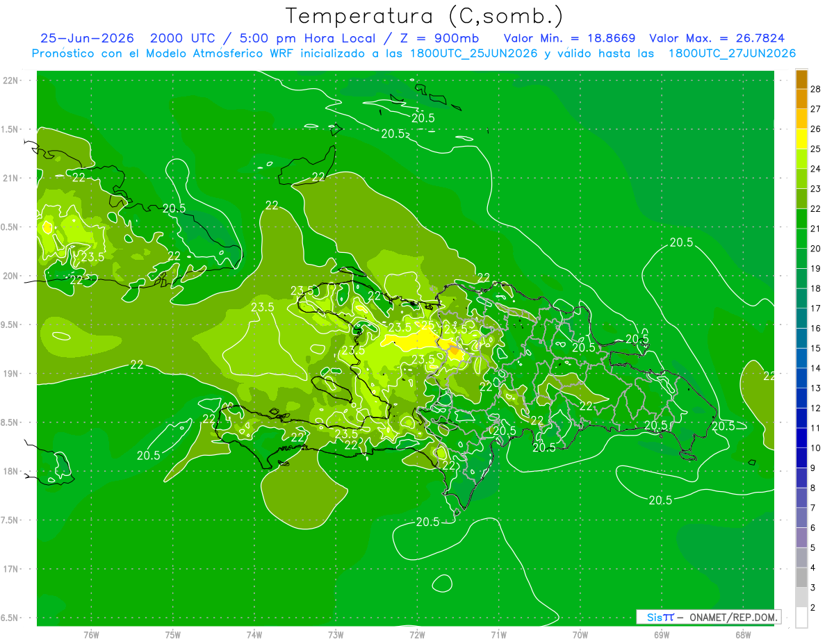This screenshot has height=644, width=834.
Task: Click the legend swatch between 27 and 28
Action: pyautogui.click(x=801, y=99)
